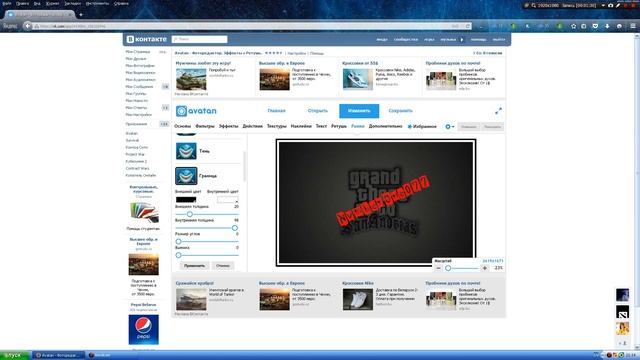Click the tank game ad thumbnail

click(x=191, y=79)
